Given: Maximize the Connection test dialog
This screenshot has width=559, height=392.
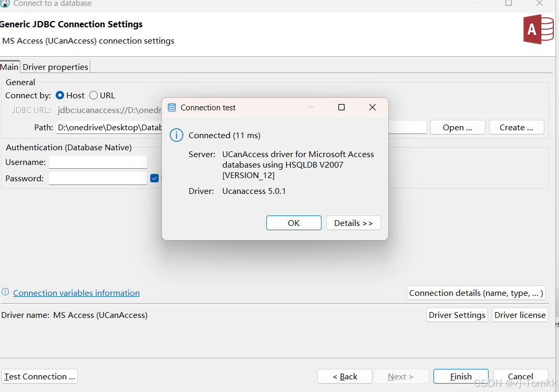Looking at the screenshot, I should click(341, 107).
